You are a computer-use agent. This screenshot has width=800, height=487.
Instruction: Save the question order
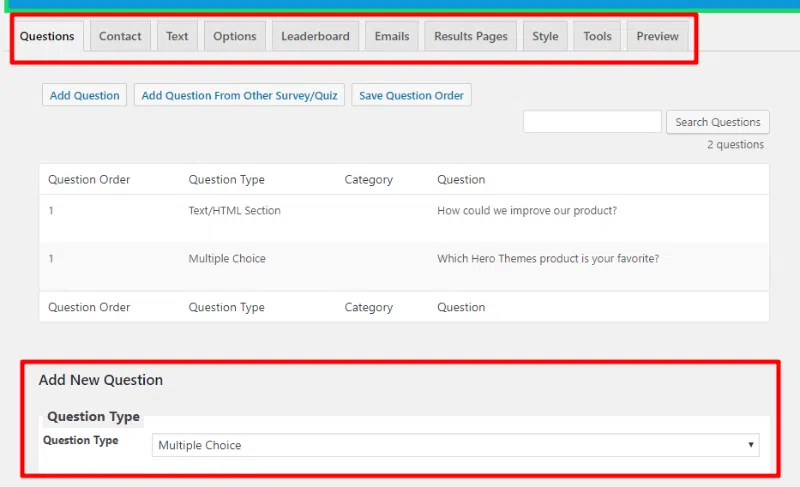click(411, 96)
